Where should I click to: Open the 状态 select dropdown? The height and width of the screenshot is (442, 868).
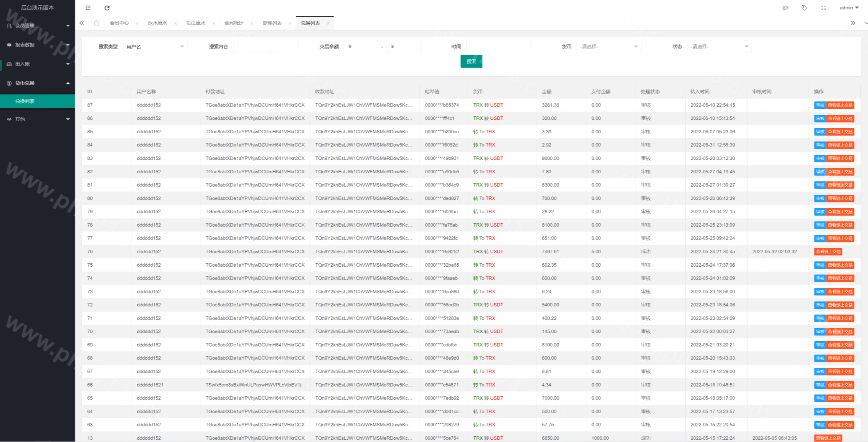pyautogui.click(x=719, y=46)
